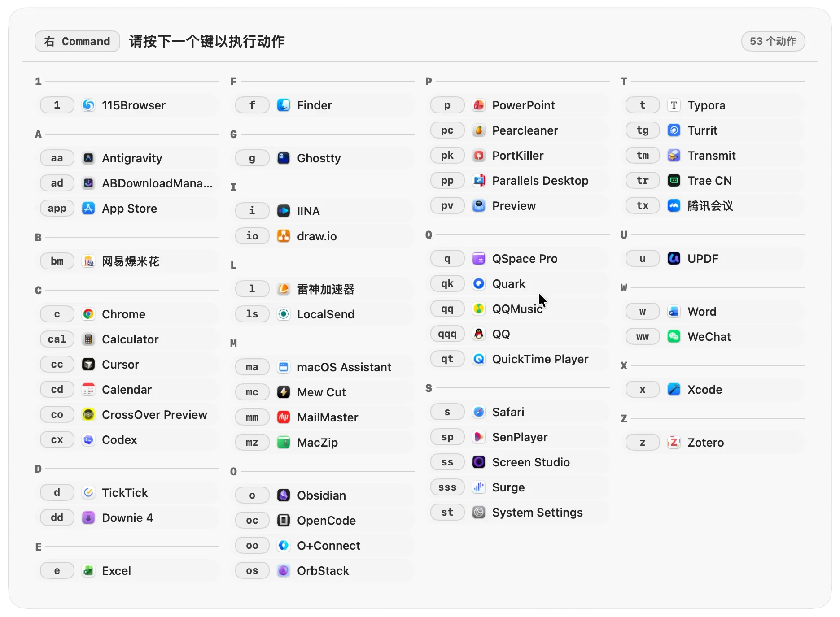840x617 pixels.
Task: Click the OrbStack icon
Action: tap(284, 571)
